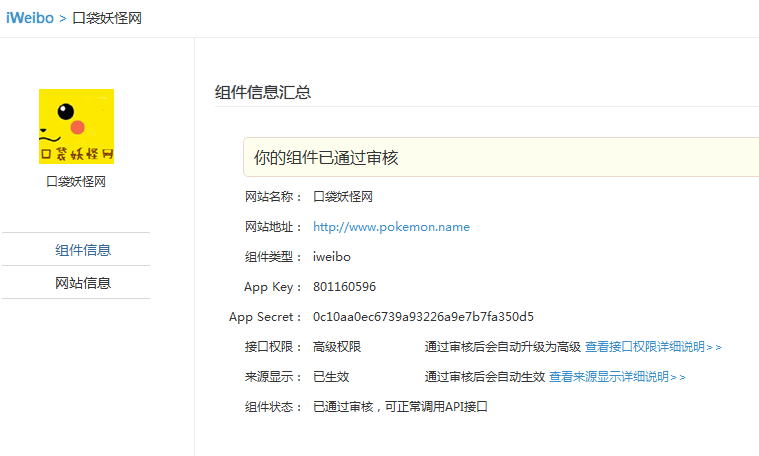Select the 组件信息 sidebar menu item

[83, 250]
